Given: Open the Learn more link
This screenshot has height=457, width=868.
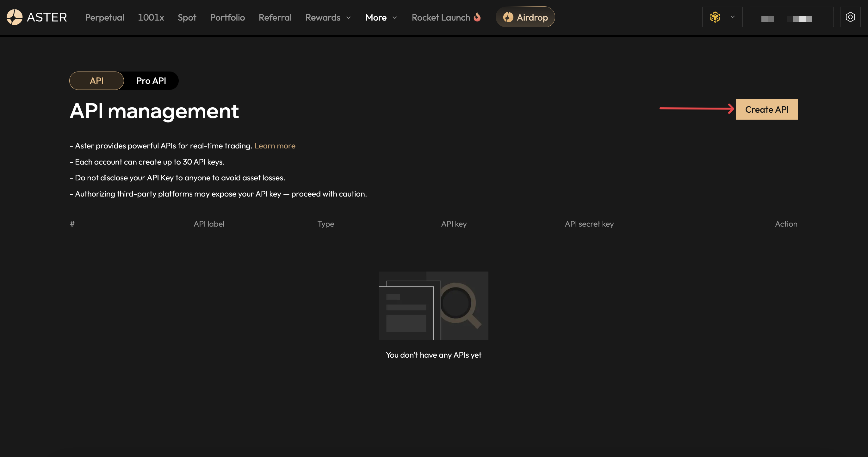Looking at the screenshot, I should coord(275,146).
